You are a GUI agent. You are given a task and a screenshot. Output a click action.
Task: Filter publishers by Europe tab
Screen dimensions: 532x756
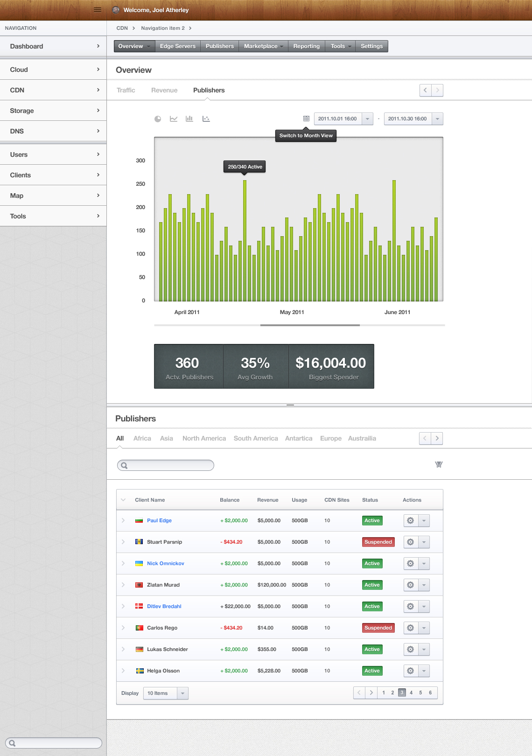click(331, 438)
